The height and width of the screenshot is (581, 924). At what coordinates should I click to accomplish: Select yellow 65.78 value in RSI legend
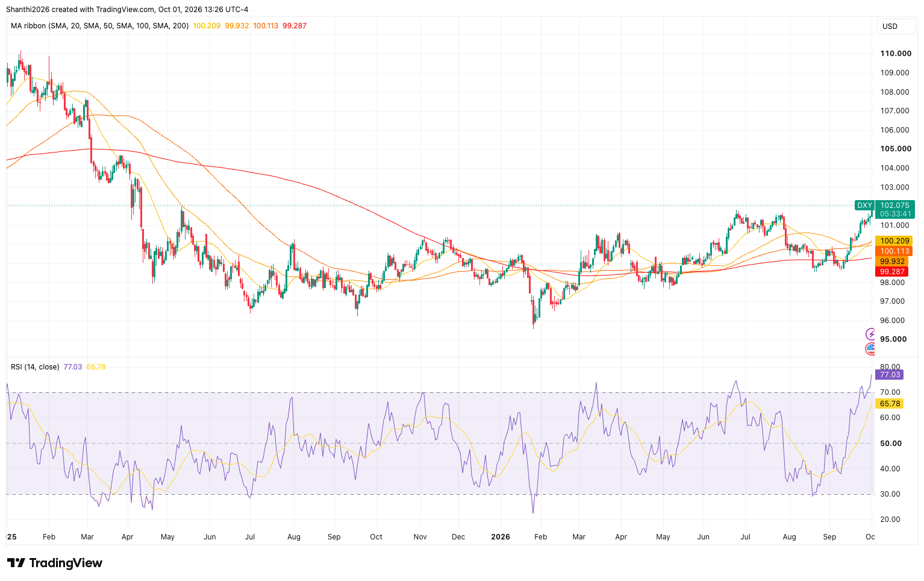[x=96, y=366]
